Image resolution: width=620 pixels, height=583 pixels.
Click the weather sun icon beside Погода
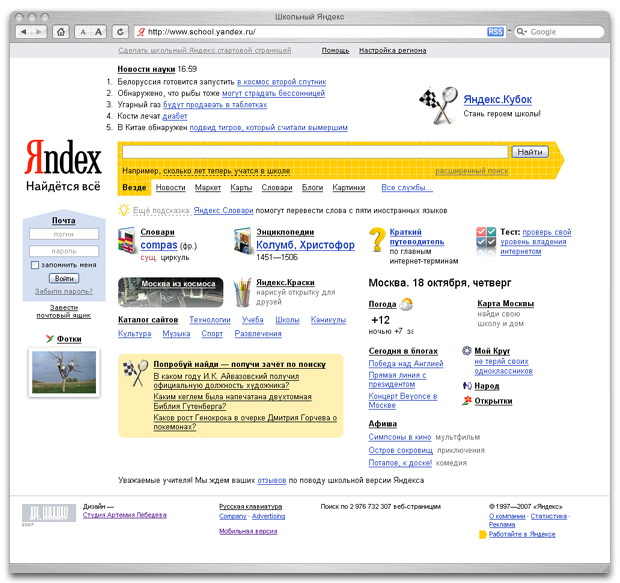(x=407, y=303)
